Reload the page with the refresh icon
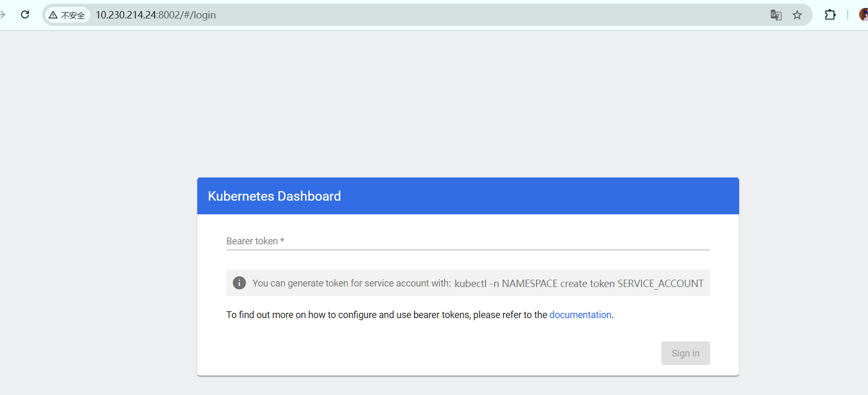The height and width of the screenshot is (395, 868). (x=25, y=15)
